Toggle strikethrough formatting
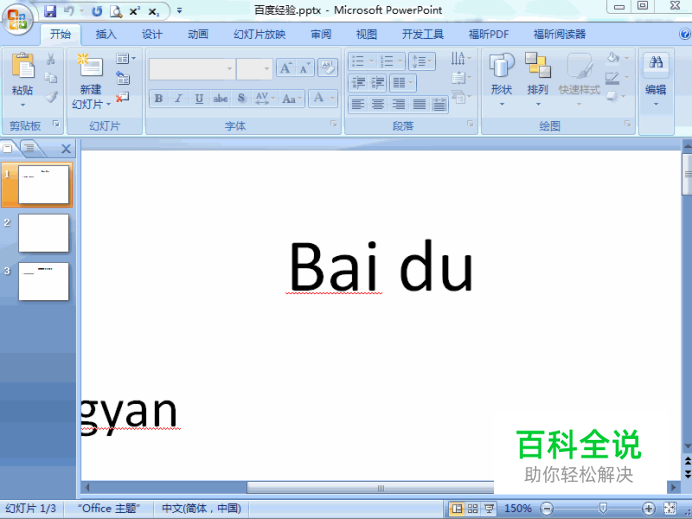The width and height of the screenshot is (692, 519). [x=220, y=98]
